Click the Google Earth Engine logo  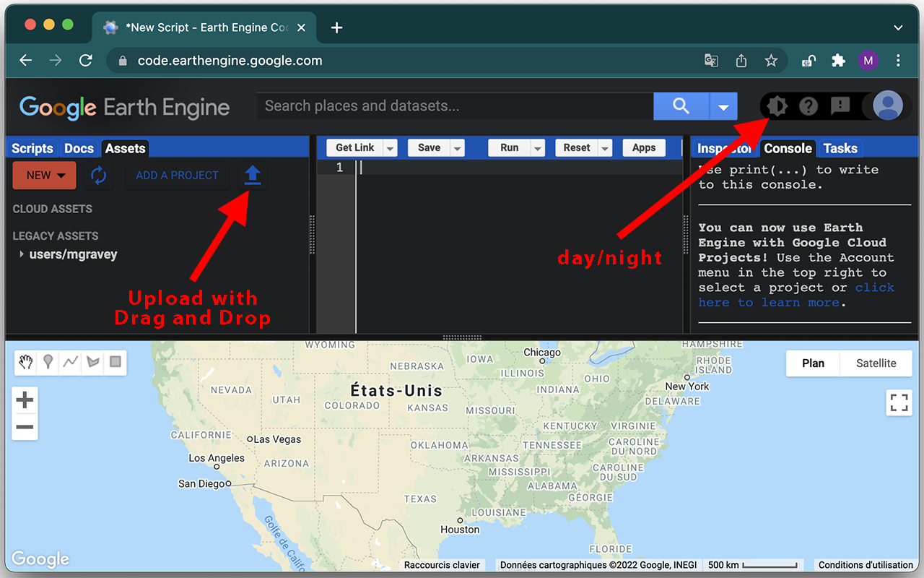tap(124, 107)
